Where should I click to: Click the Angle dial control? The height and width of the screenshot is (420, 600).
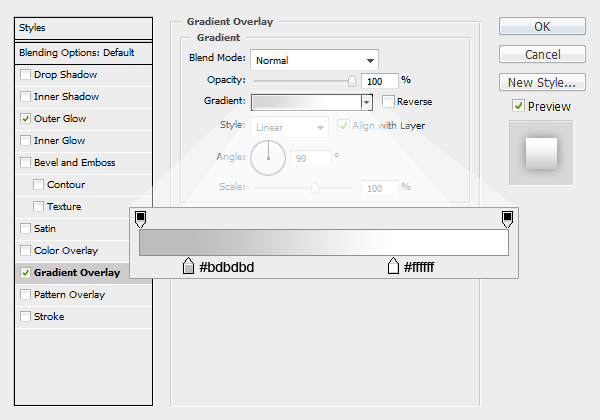click(x=268, y=158)
